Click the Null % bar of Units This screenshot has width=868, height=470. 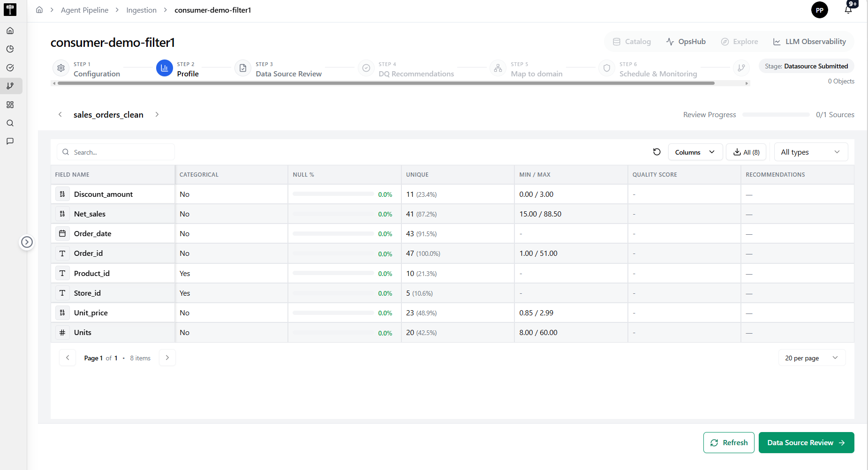coord(333,333)
